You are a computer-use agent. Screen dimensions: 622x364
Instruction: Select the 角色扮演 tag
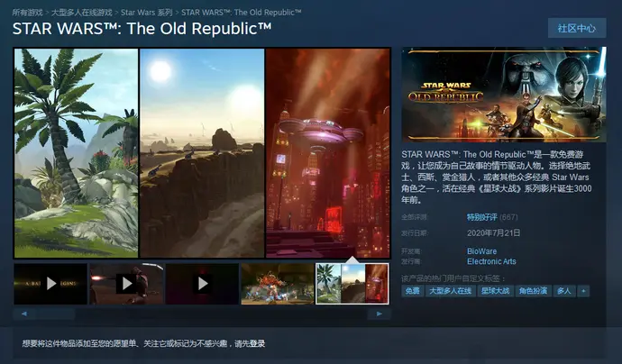[x=533, y=291]
